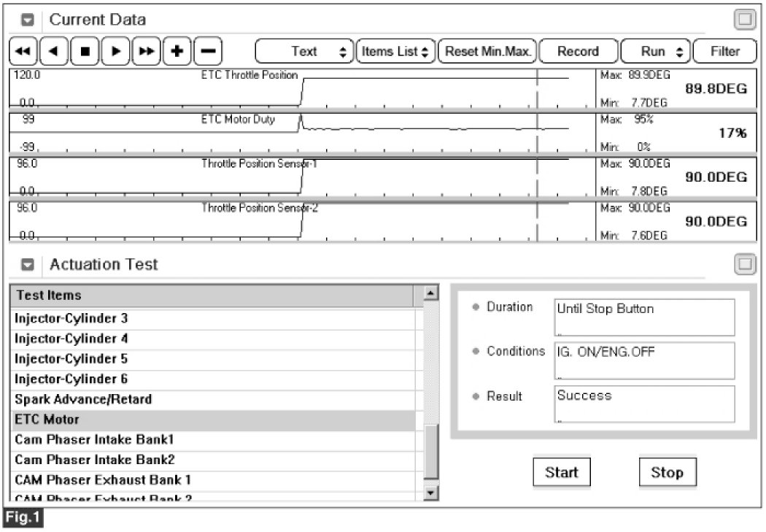Screen dimensions: 766x532
Task: Open the Run mode dropdown
Action: (x=653, y=51)
